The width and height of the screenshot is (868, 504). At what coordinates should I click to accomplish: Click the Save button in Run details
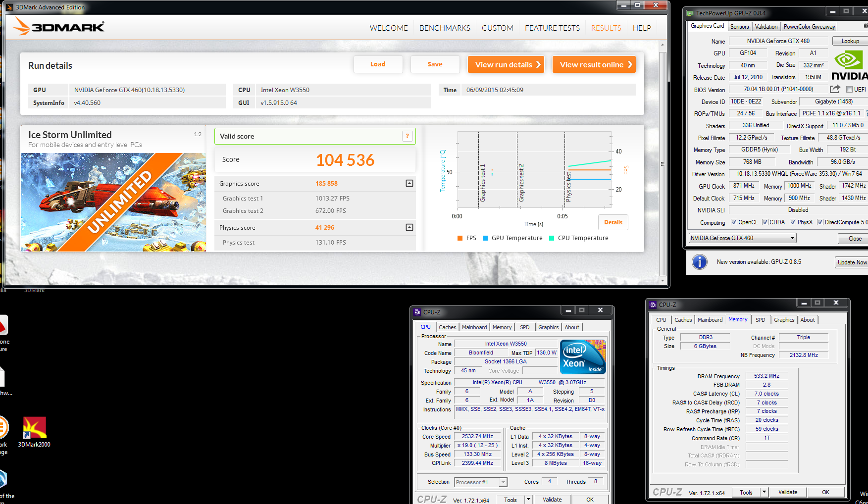coord(435,64)
